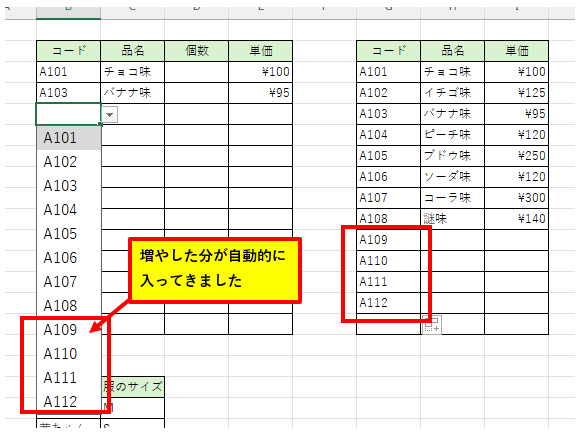Viewport: 578px width, 437px height.
Task: Select the 服のサイズ header cell
Action: (x=132, y=387)
